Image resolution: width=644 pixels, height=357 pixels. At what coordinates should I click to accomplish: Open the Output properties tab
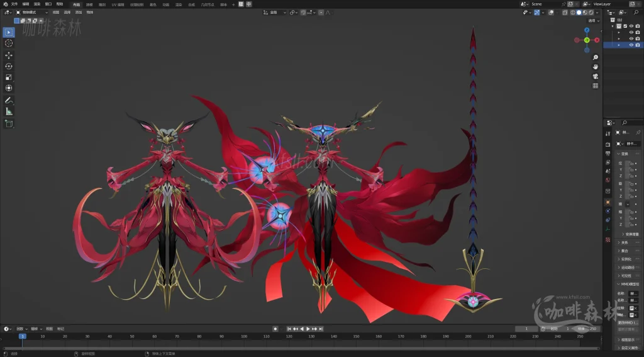608,154
